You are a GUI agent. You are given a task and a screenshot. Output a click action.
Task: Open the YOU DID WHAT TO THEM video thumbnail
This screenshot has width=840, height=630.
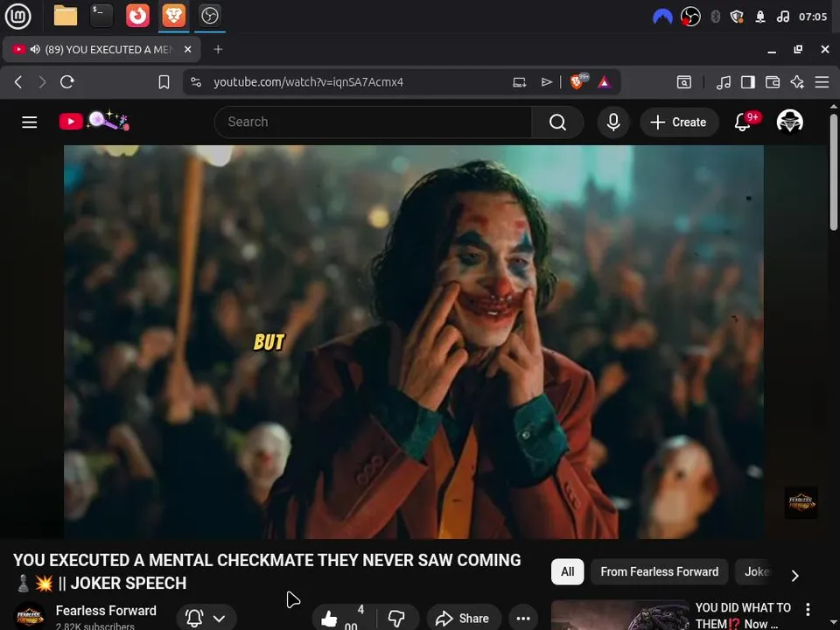(619, 615)
